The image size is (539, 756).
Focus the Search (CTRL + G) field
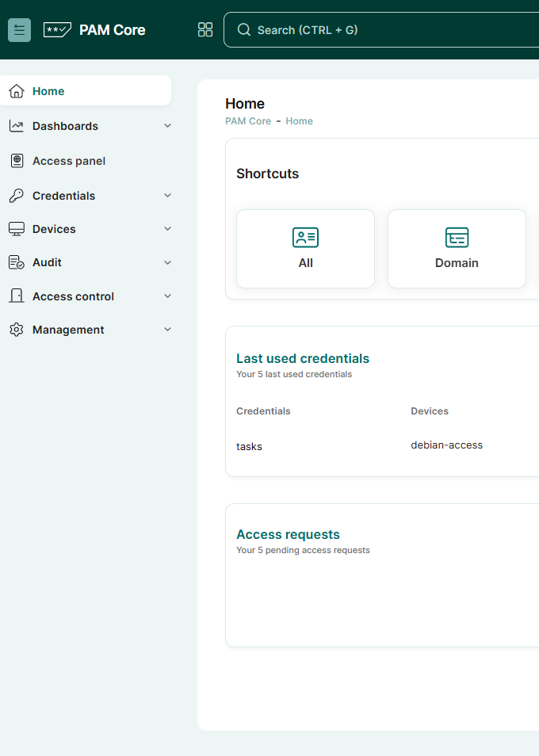[x=381, y=30]
